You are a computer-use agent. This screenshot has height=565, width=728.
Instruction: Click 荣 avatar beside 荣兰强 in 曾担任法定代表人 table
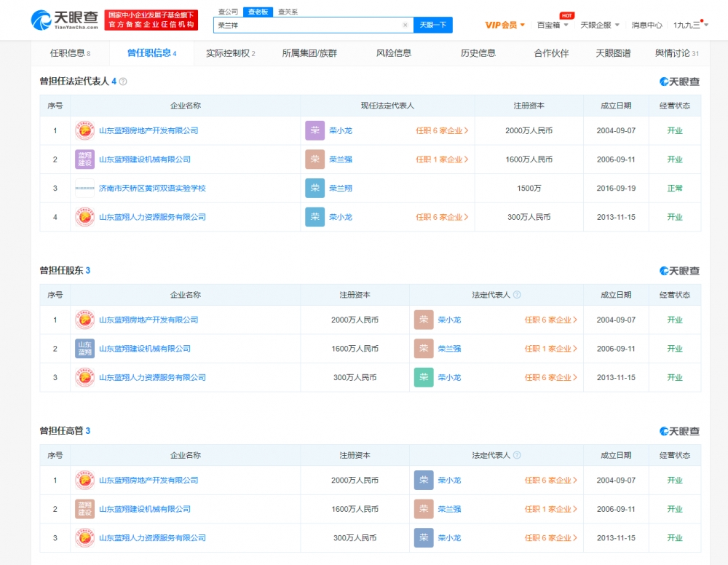(314, 159)
